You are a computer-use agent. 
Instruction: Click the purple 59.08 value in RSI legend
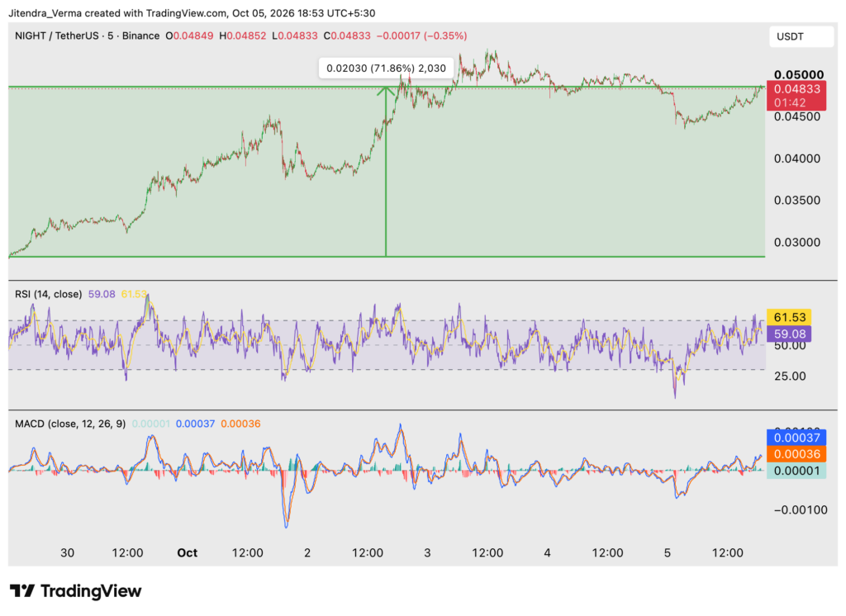tap(102, 294)
